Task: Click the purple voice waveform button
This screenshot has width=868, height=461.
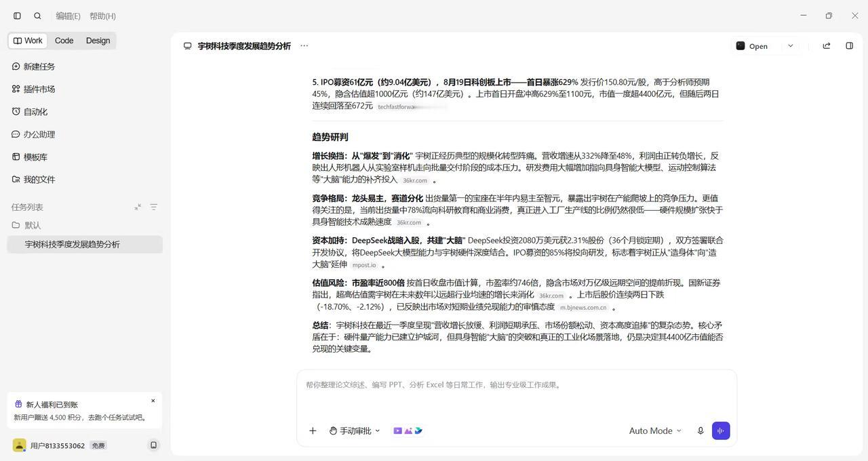Action: [721, 430]
